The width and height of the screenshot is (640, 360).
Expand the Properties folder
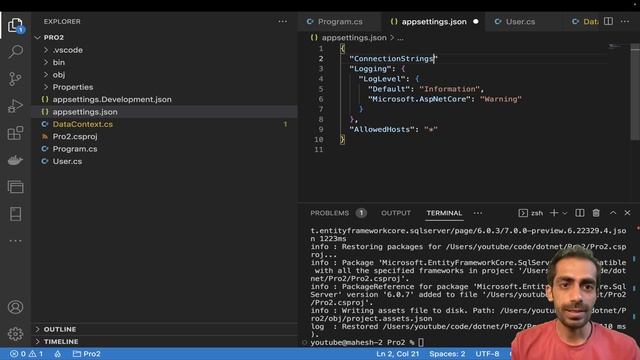click(73, 87)
